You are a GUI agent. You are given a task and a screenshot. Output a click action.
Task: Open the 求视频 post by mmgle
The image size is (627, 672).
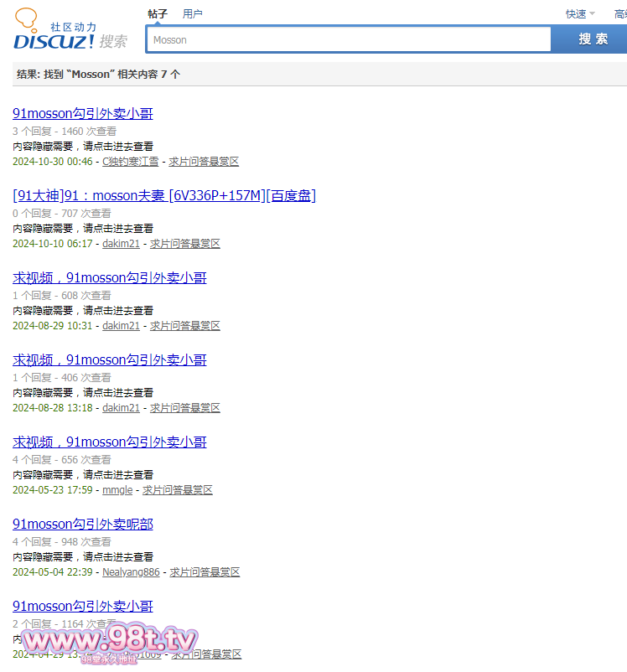pos(110,442)
